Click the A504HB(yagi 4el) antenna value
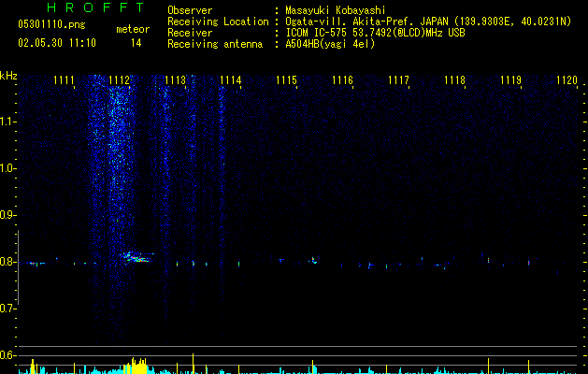The width and height of the screenshot is (588, 374). tap(330, 44)
